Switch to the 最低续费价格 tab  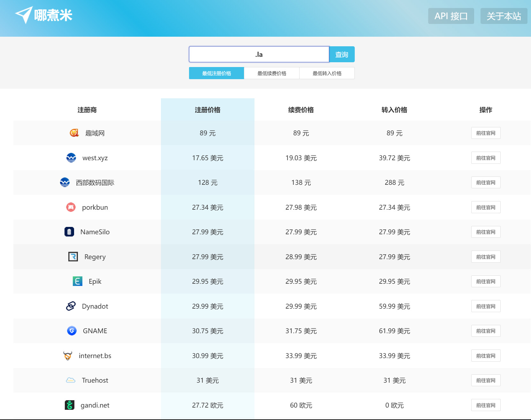tap(272, 73)
